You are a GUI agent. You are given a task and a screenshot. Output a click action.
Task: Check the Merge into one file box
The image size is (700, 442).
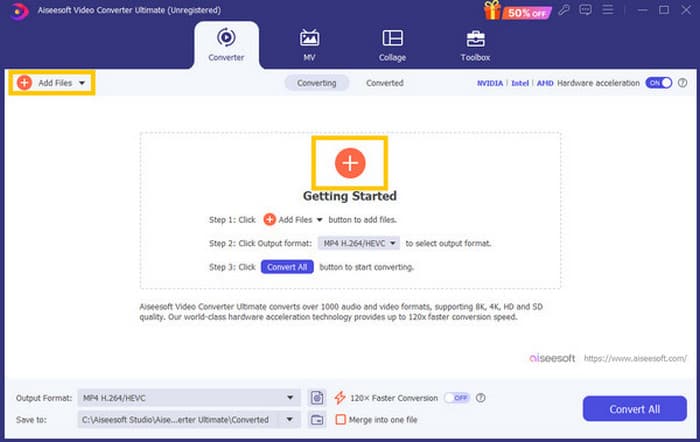click(x=341, y=420)
